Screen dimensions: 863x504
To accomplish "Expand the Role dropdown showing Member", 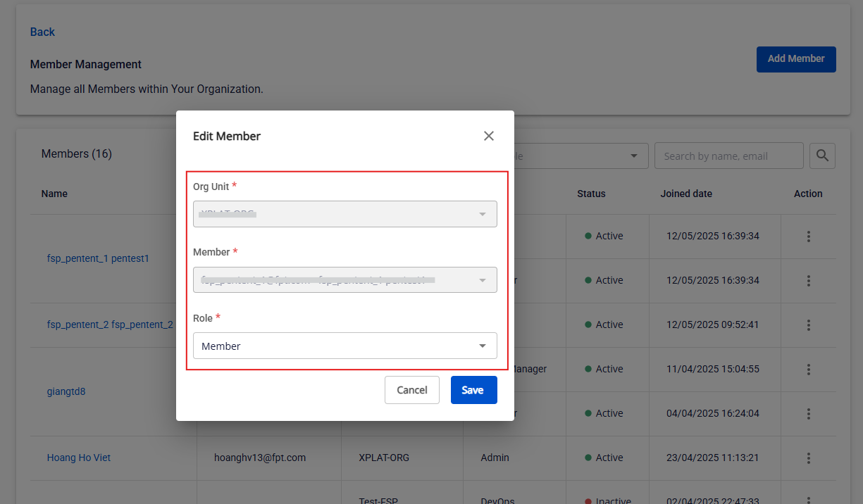I will (345, 346).
